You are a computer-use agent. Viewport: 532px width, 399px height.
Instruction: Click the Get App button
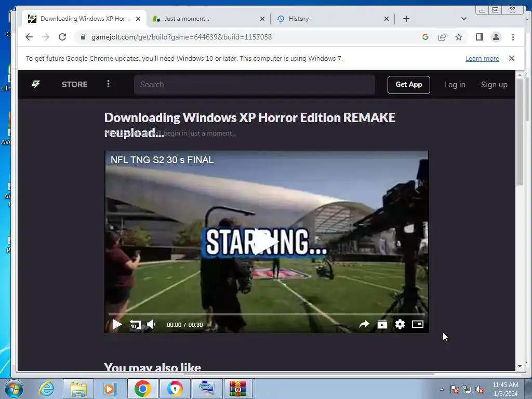tap(408, 85)
